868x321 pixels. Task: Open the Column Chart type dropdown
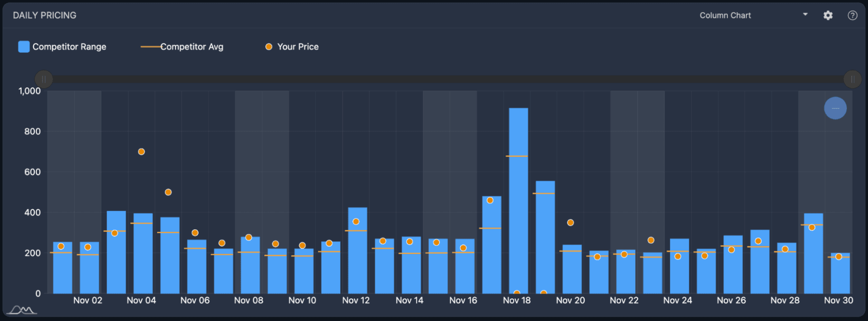click(x=753, y=15)
